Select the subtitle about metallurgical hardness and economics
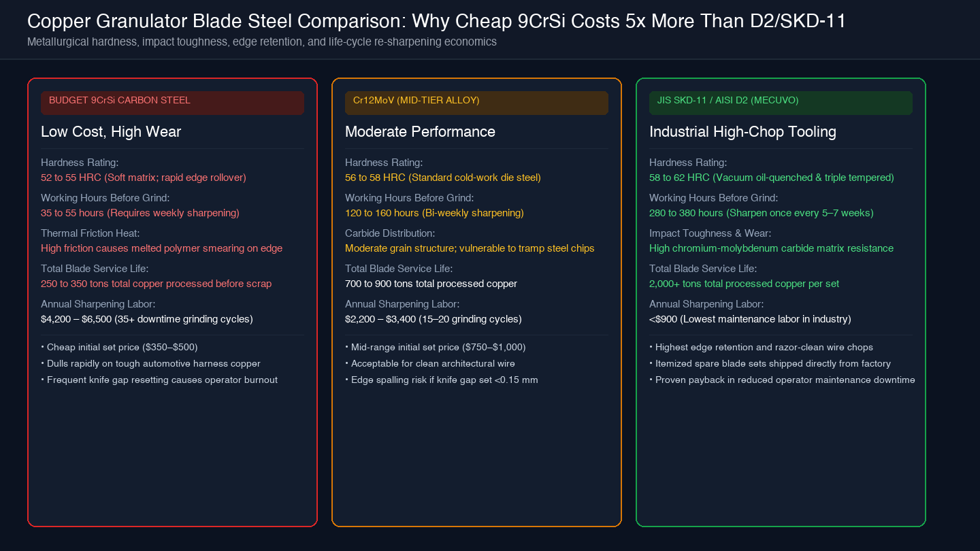The width and height of the screenshot is (980, 551). click(262, 42)
